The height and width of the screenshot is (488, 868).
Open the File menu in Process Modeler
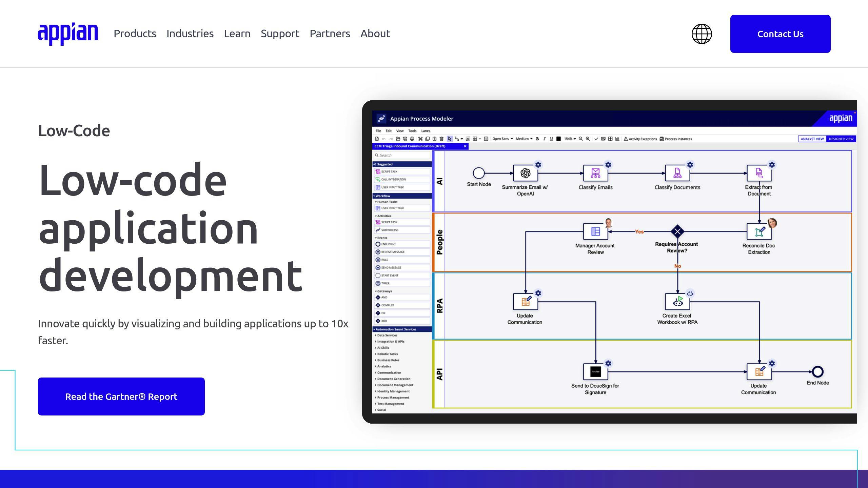378,131
